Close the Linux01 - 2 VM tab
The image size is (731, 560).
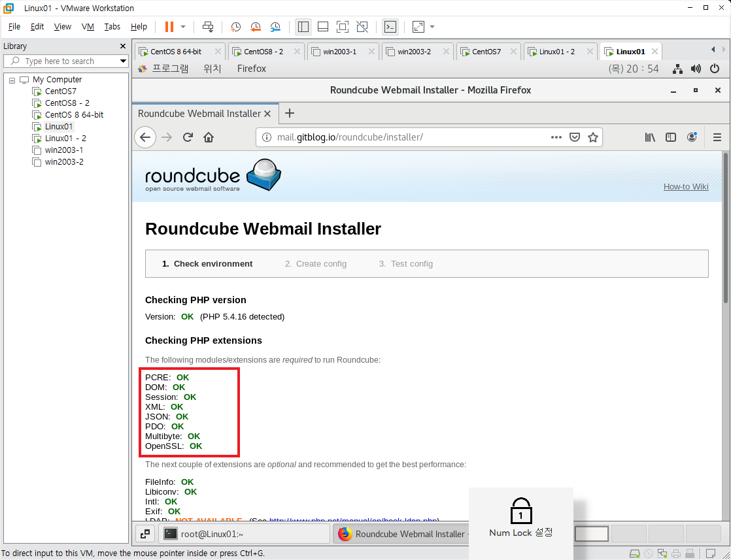coord(590,52)
